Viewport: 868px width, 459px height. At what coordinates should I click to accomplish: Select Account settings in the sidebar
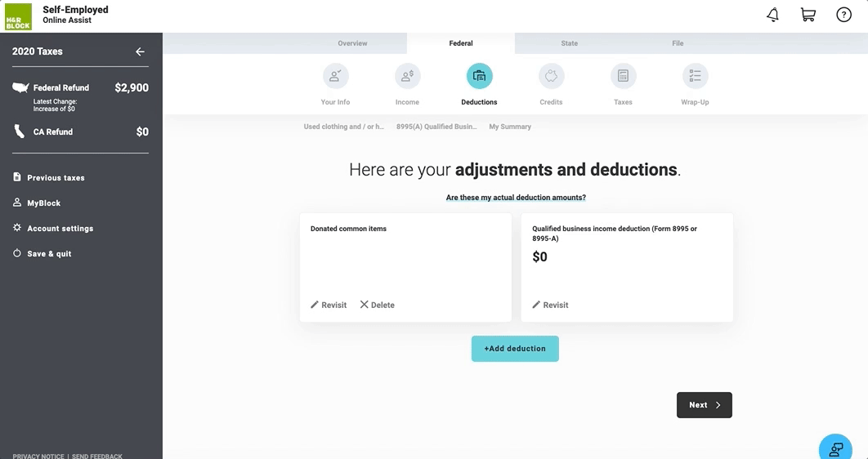60,229
